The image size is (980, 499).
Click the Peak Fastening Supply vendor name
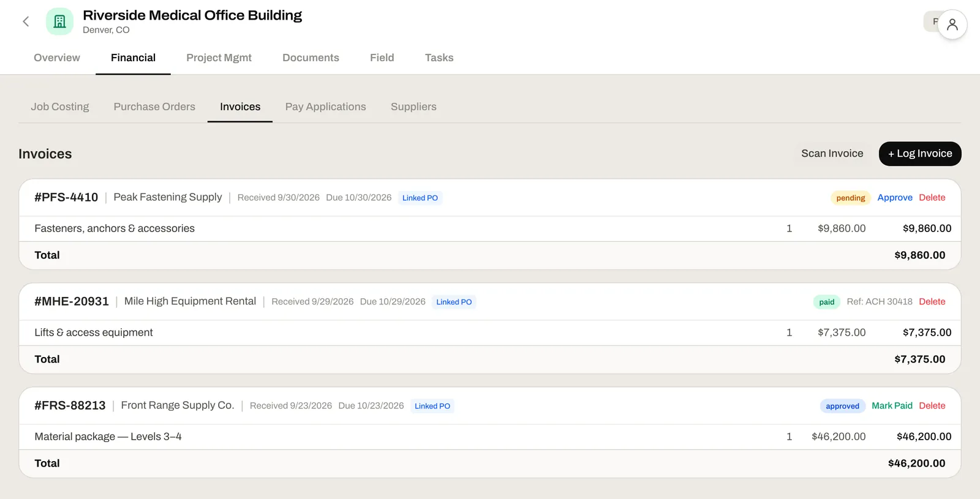point(168,197)
